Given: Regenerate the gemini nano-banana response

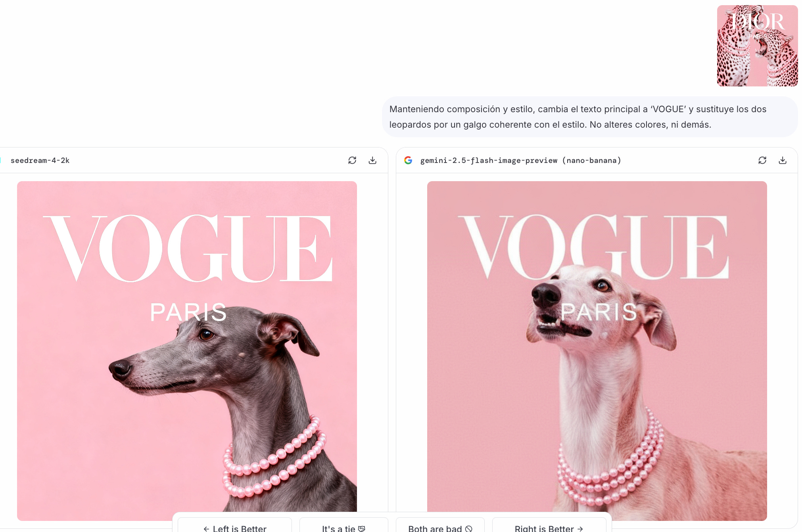Looking at the screenshot, I should point(762,160).
